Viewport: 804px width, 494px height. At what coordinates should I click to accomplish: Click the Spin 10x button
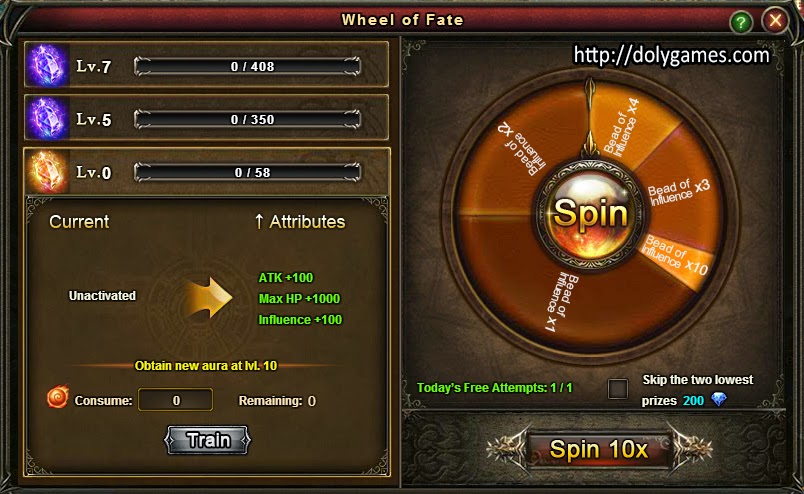pos(598,449)
